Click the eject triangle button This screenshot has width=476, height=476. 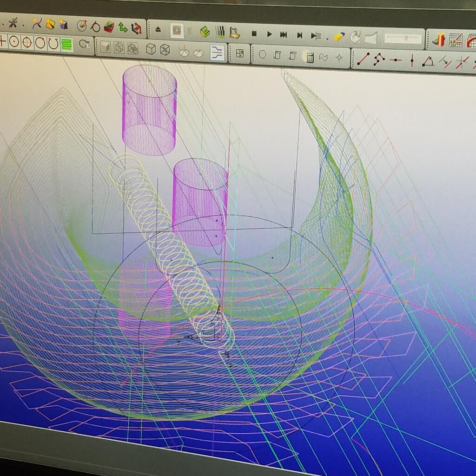coord(158,29)
